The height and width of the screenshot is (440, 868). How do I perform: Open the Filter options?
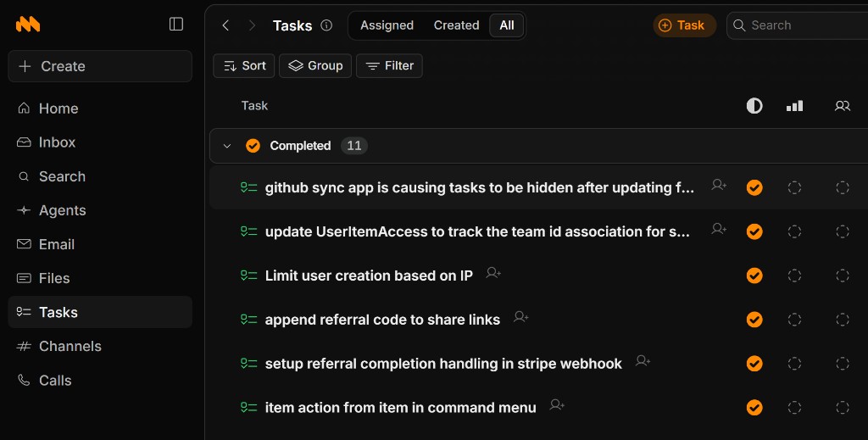(389, 66)
